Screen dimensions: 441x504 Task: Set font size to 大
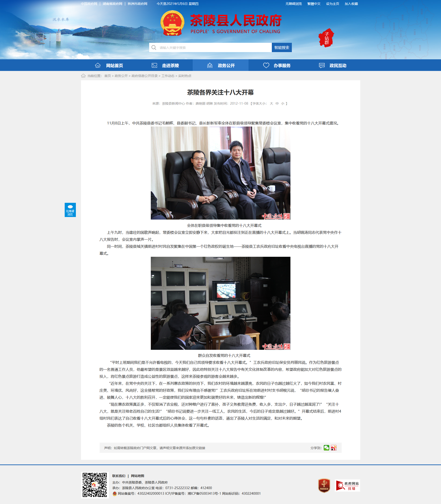tap(271, 103)
